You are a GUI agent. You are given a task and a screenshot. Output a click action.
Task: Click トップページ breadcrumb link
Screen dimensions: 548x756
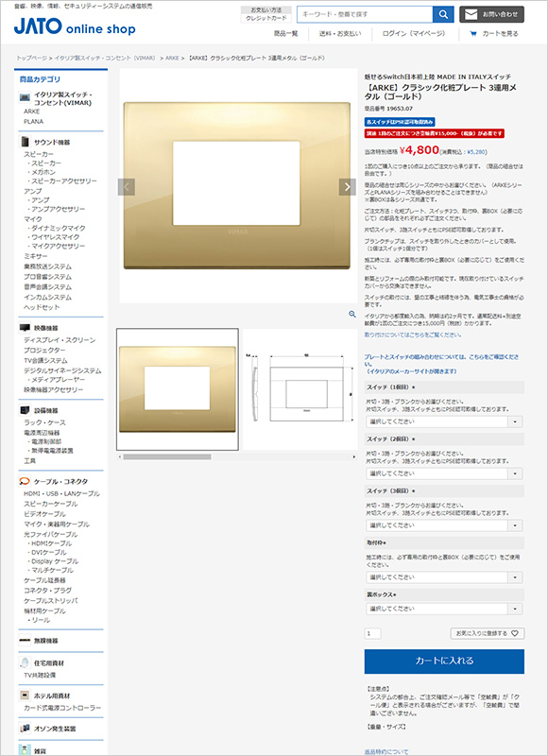[x=32, y=58]
